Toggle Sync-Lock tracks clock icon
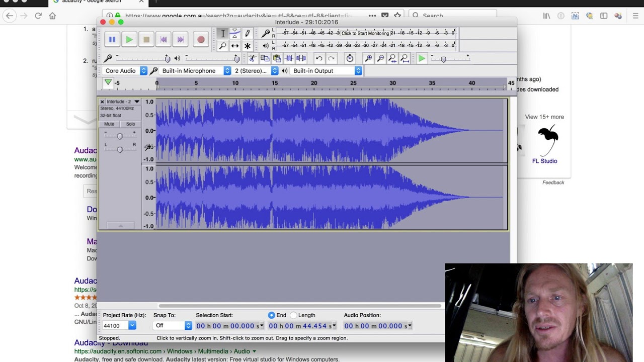Viewport: 644px width, 362px height. coord(350,58)
